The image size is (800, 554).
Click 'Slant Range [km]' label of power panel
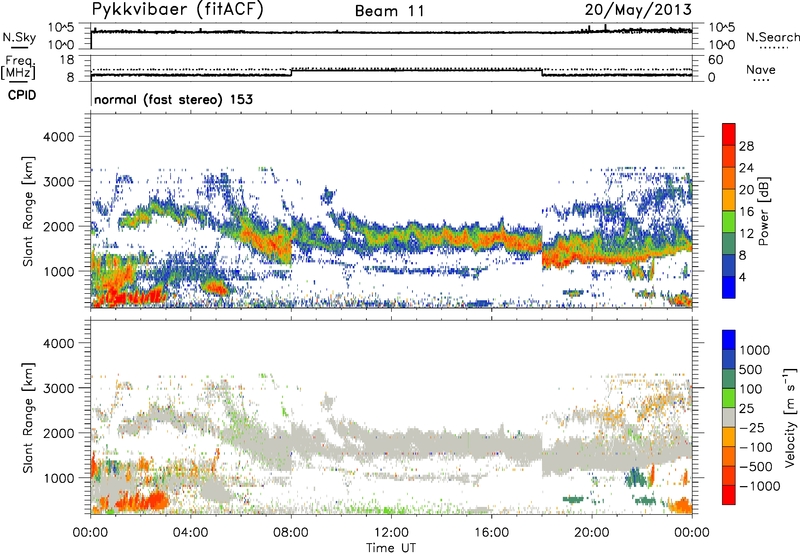[x=28, y=211]
